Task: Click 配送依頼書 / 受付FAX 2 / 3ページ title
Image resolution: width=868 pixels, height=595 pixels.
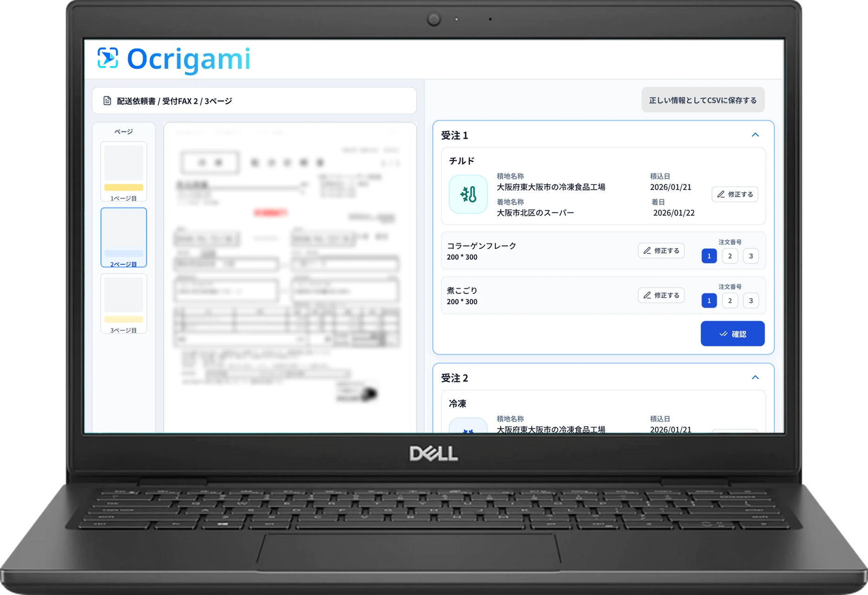Action: tap(174, 101)
